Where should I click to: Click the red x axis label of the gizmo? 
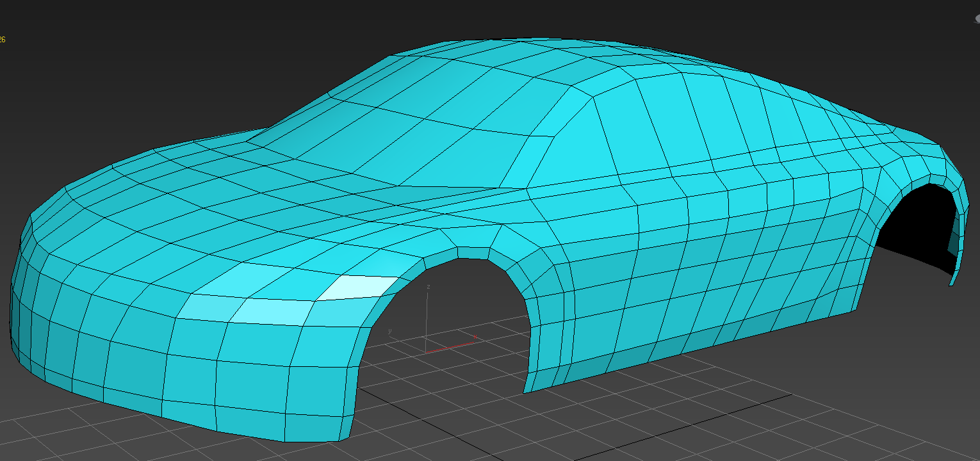(475, 336)
